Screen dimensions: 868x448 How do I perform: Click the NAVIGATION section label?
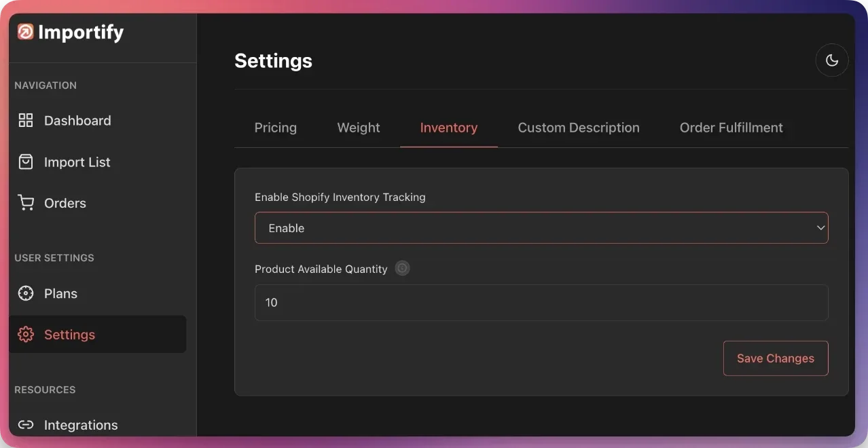coord(46,86)
